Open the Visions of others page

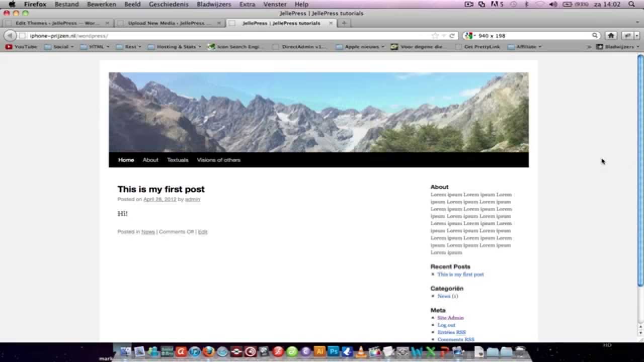(218, 160)
